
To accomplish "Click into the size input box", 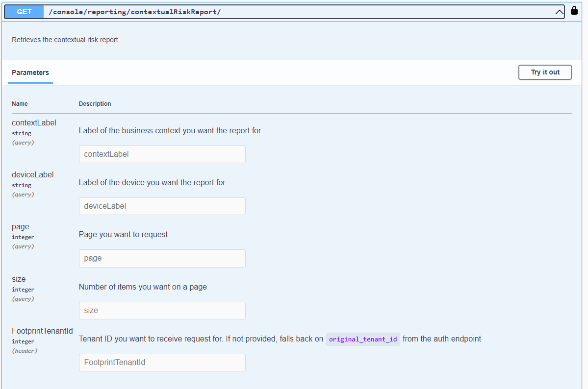I will [162, 311].
